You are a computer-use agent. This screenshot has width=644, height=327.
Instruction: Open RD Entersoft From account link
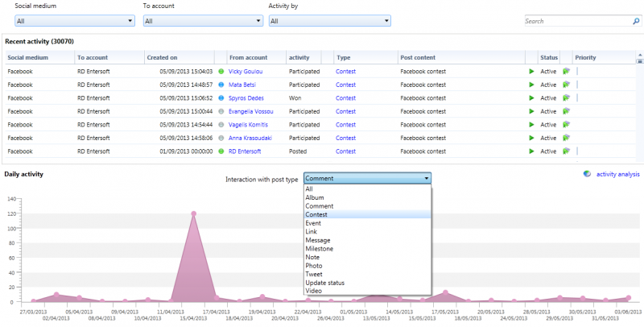pyautogui.click(x=245, y=151)
